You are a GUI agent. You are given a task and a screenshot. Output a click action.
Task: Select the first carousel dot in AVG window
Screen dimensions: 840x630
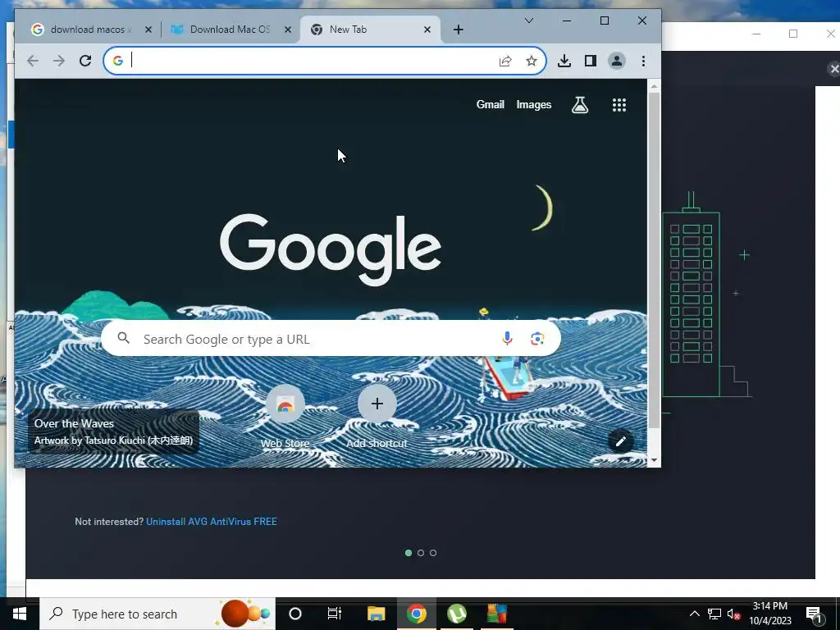409,553
